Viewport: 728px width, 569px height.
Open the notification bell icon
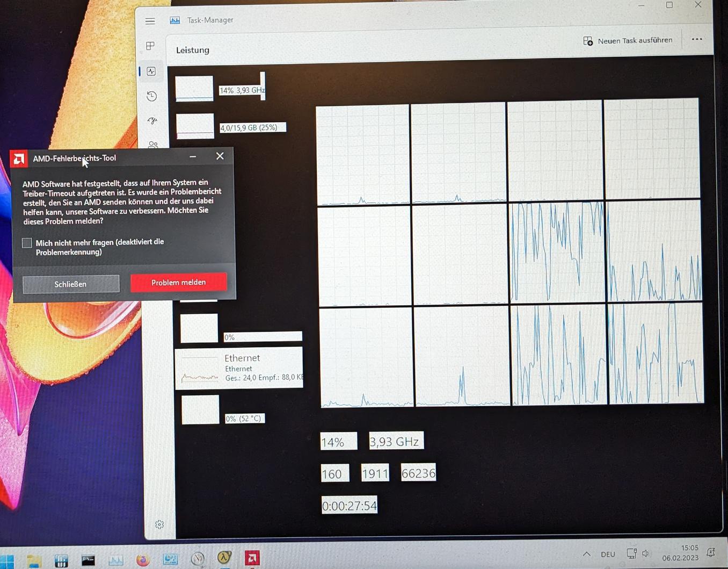click(711, 552)
